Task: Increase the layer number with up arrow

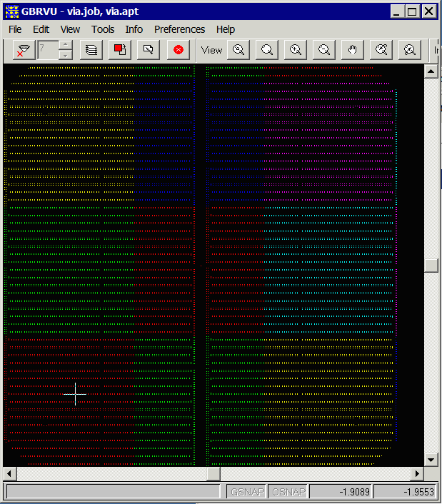Action: click(66, 44)
